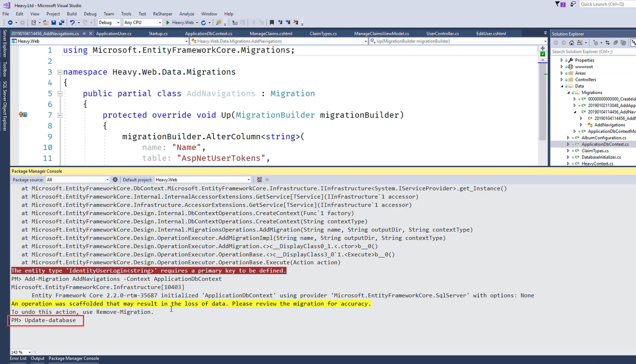Click the Sync with Active Document icon

(x=608, y=43)
